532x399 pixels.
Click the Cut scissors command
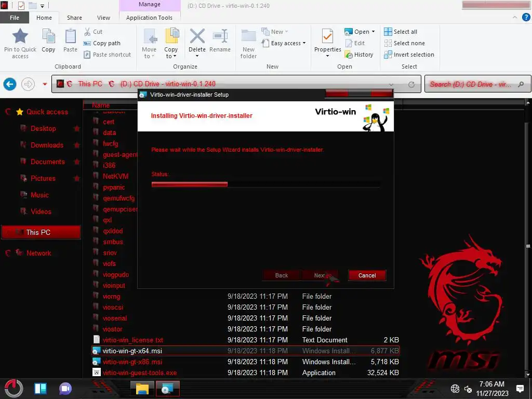(93, 32)
